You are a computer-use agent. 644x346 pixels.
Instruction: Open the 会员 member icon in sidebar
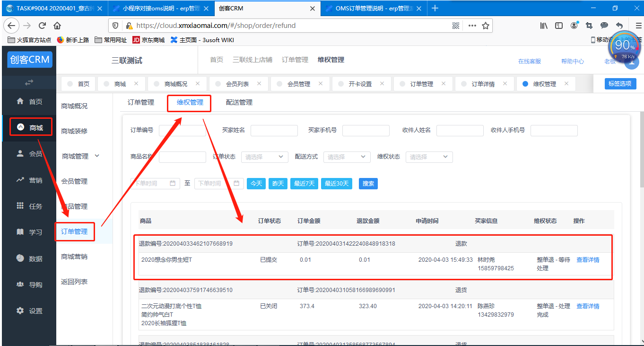[20, 153]
